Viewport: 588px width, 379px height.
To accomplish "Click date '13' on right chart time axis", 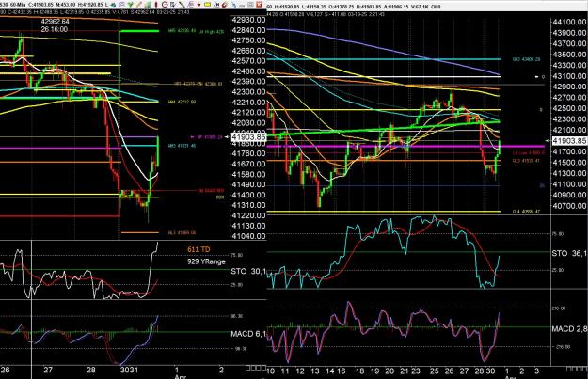I will coord(314,371).
